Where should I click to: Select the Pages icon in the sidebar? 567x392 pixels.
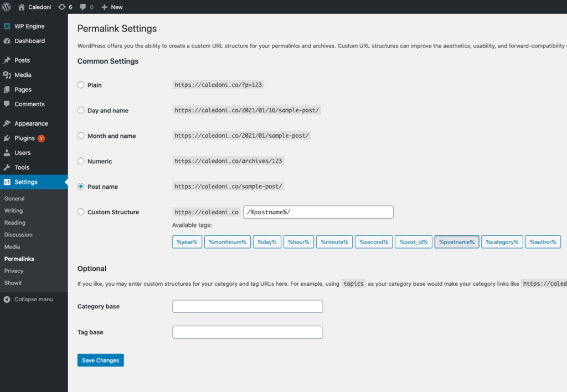coord(8,89)
